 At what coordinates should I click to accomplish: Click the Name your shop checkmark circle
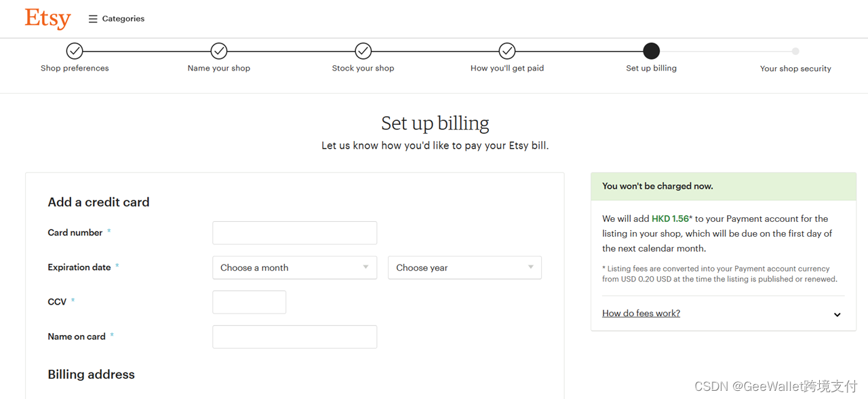(x=219, y=51)
